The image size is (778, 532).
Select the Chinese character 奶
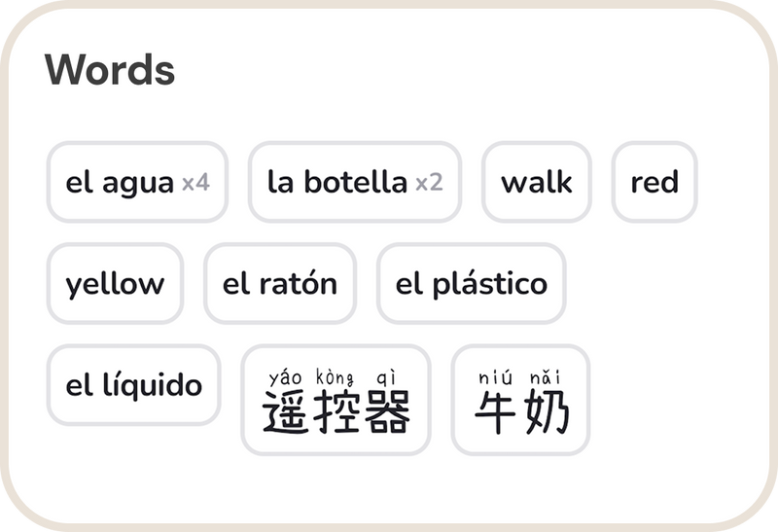pyautogui.click(x=546, y=412)
